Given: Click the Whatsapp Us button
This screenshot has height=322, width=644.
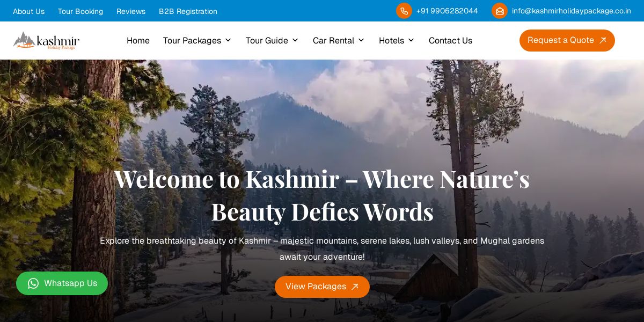Looking at the screenshot, I should pyautogui.click(x=62, y=283).
